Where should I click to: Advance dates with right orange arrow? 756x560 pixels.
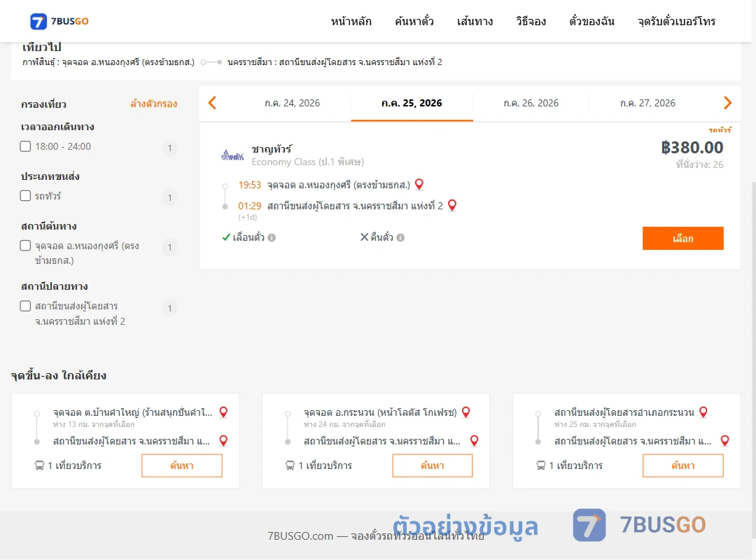coord(727,103)
